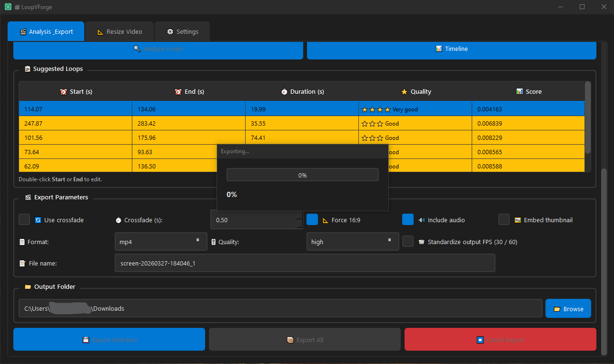
Task: Click the star icon in Quality header
Action: coord(404,92)
